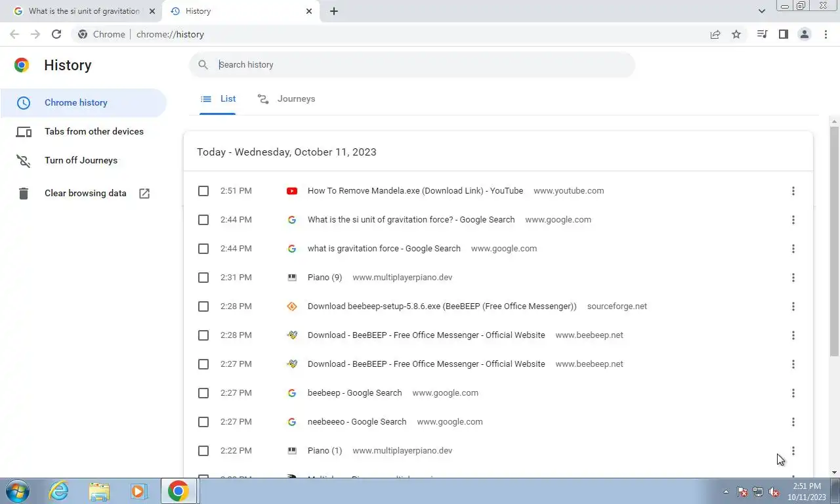
Task: Check the Mandela.exe YouTube entry checkbox
Action: (203, 191)
